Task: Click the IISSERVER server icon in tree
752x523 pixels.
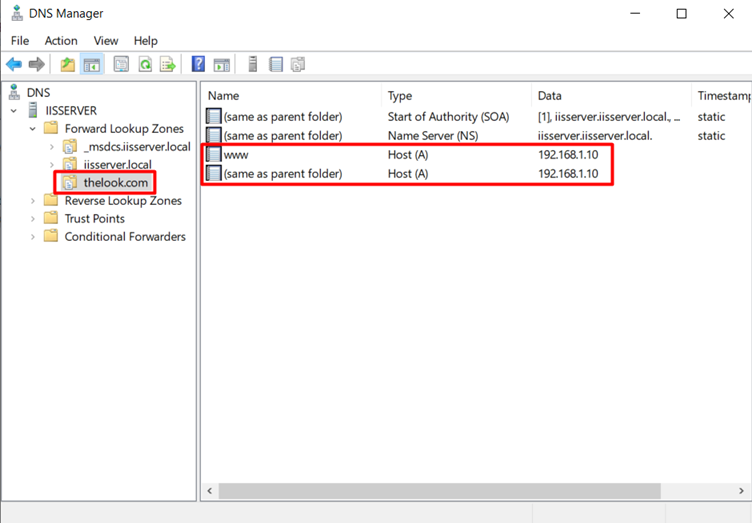Action: (x=33, y=110)
